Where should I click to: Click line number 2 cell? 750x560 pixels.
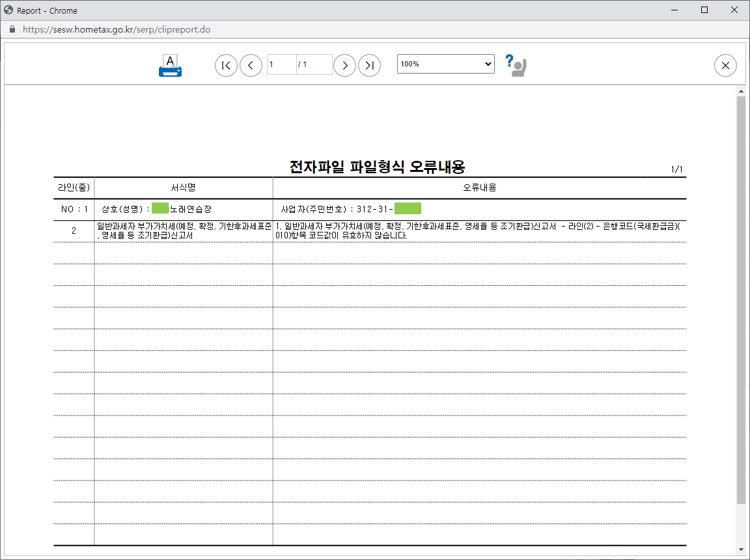tap(74, 231)
